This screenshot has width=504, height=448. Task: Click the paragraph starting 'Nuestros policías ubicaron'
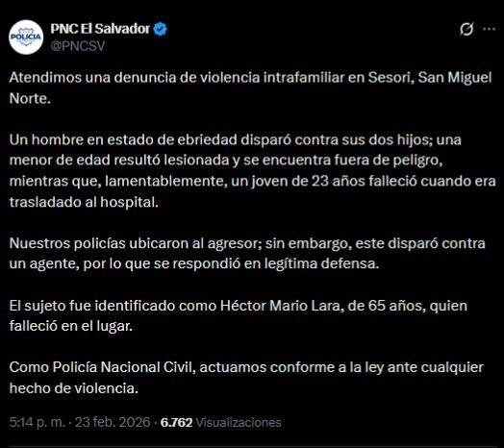(x=247, y=254)
